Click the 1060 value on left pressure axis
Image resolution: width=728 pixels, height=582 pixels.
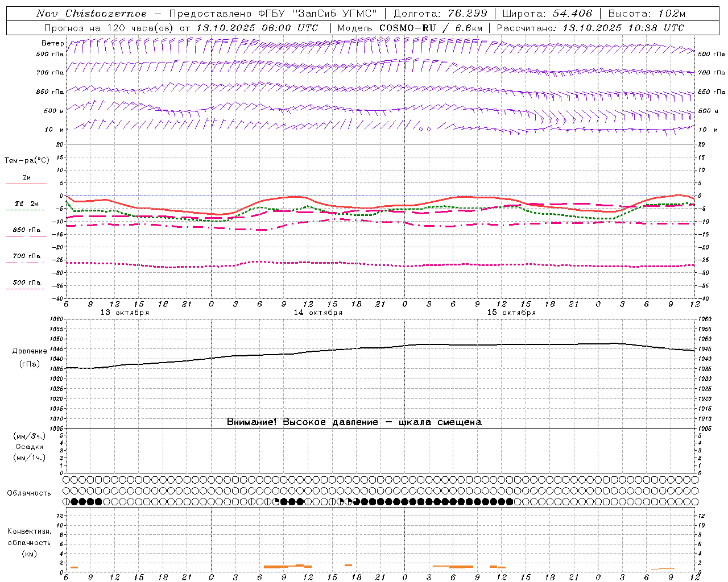[x=57, y=319]
